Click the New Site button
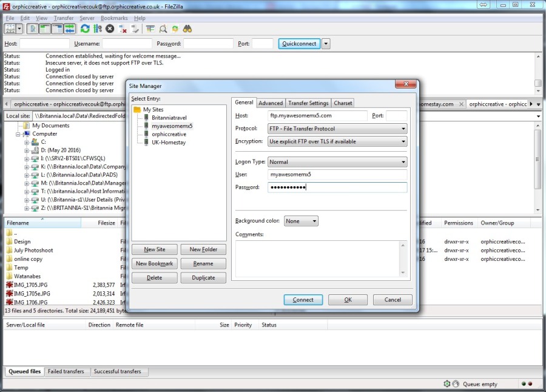546x392 pixels. (x=155, y=249)
